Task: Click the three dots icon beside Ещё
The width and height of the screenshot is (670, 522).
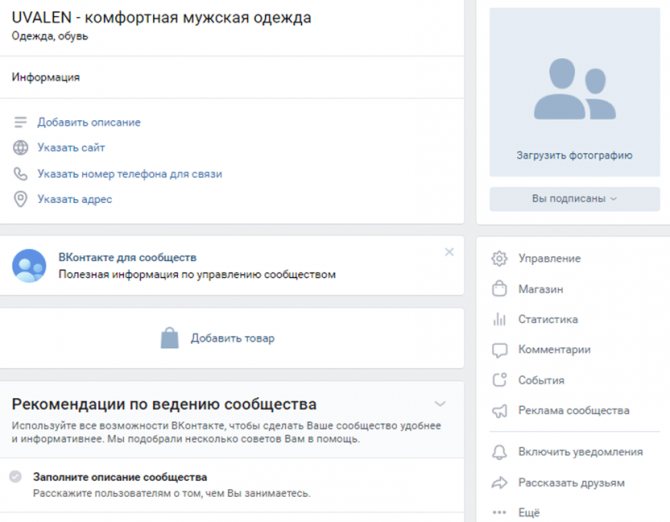Action: coord(499,512)
